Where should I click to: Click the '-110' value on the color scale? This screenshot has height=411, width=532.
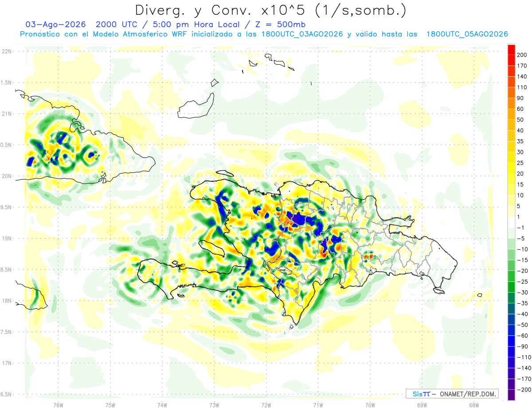(524, 357)
